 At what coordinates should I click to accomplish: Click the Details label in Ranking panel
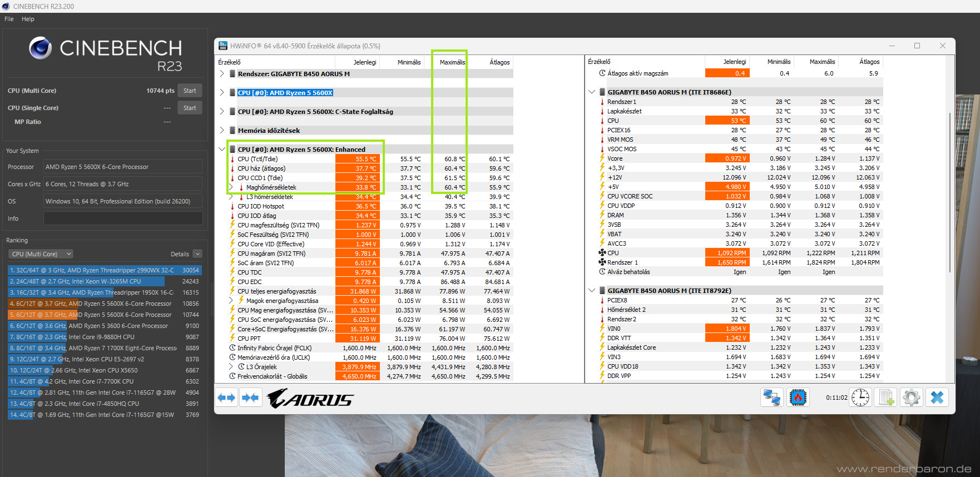click(x=180, y=254)
